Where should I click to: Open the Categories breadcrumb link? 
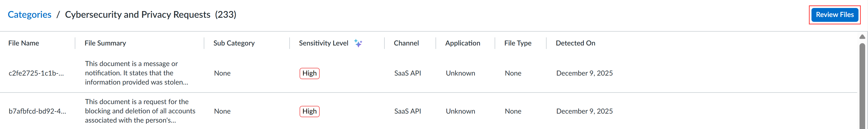click(30, 14)
